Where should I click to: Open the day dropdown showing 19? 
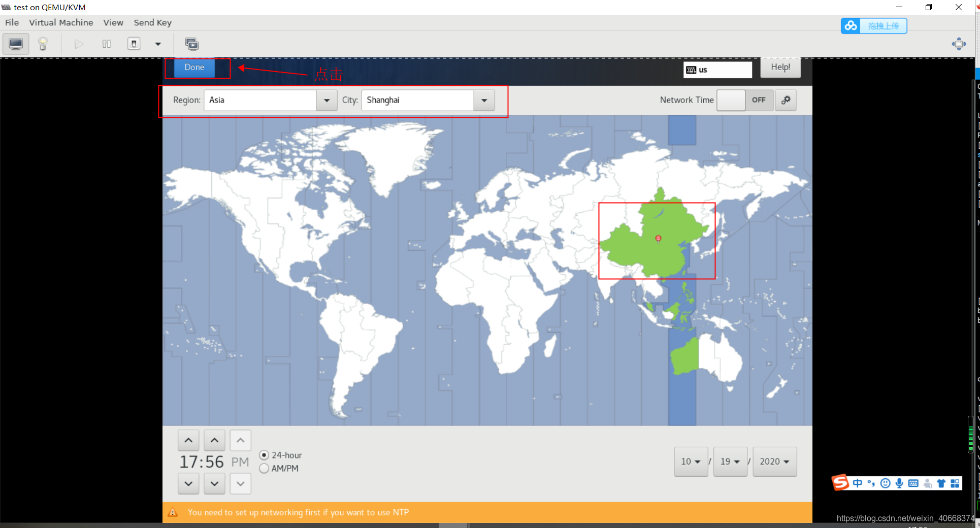pyautogui.click(x=730, y=461)
